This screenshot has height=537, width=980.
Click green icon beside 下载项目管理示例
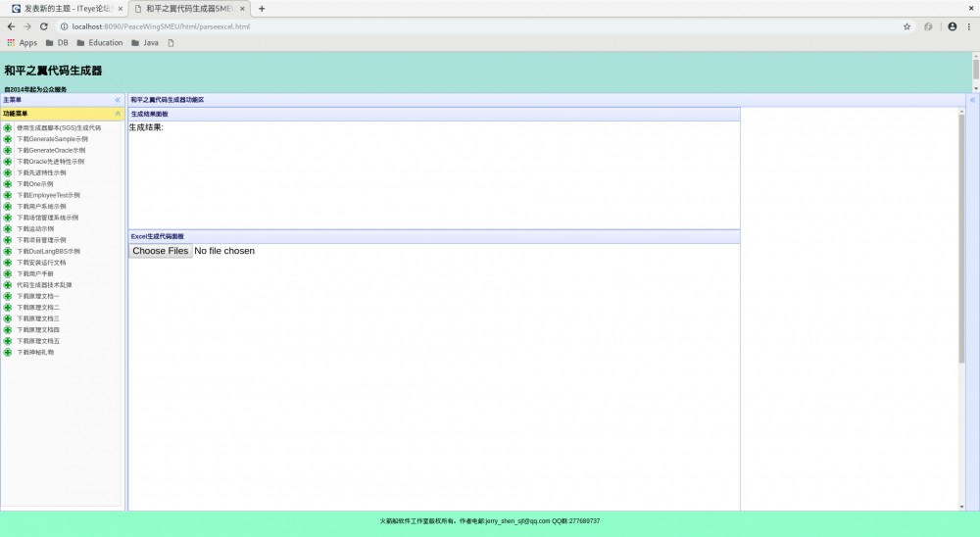[8, 240]
